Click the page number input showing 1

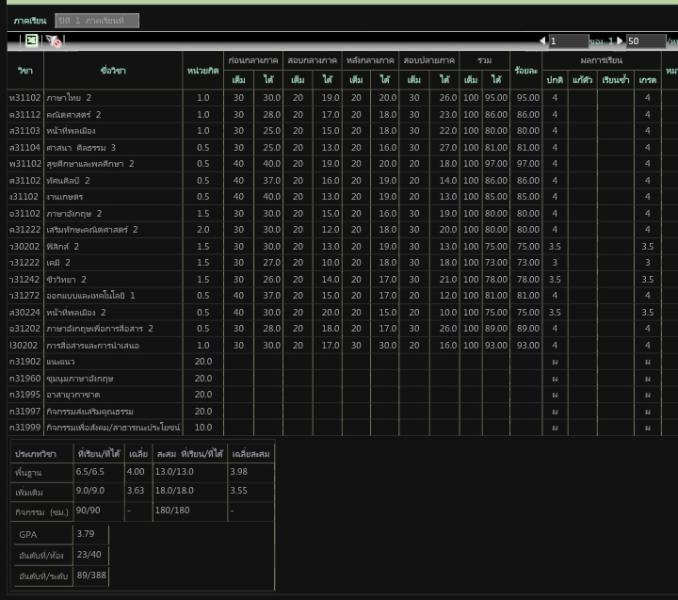tap(568, 41)
